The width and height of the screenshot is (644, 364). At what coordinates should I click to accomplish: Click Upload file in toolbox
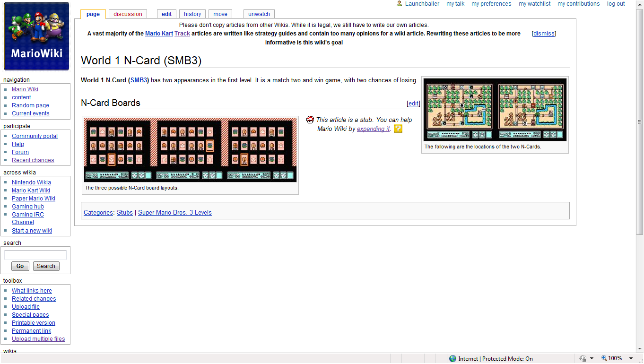point(26,307)
